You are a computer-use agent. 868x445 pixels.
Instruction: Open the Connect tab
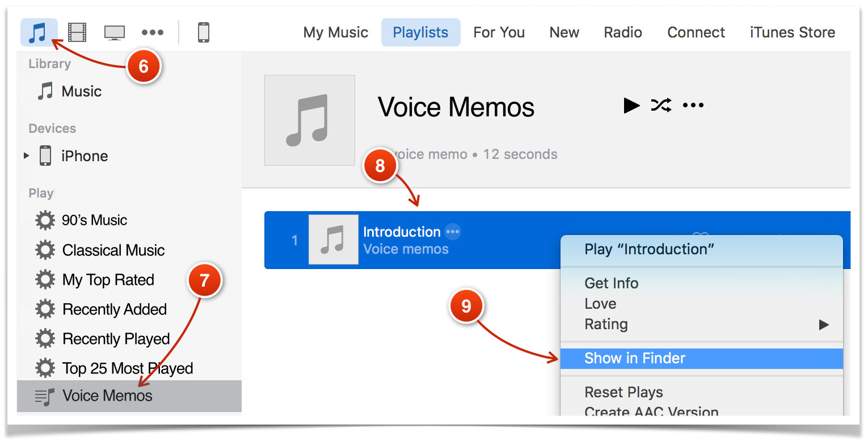click(696, 32)
